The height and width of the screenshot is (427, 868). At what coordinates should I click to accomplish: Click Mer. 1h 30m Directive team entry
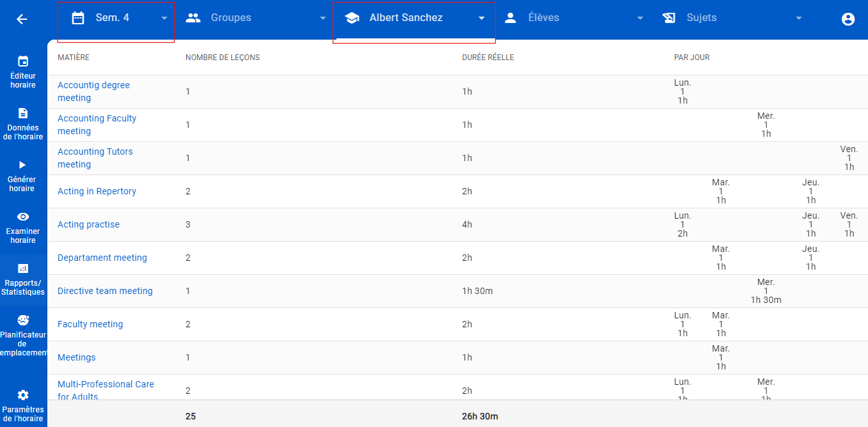[x=766, y=291]
